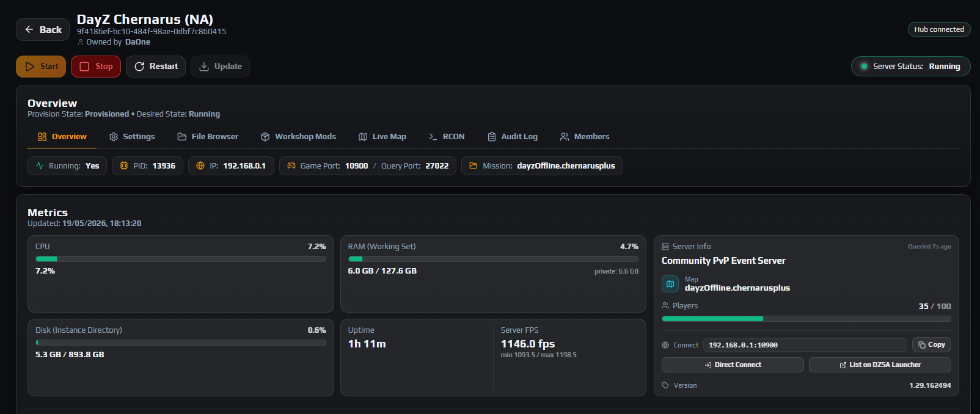Click the gamepad icon beside Game Port
This screenshot has width=980, height=414.
291,165
